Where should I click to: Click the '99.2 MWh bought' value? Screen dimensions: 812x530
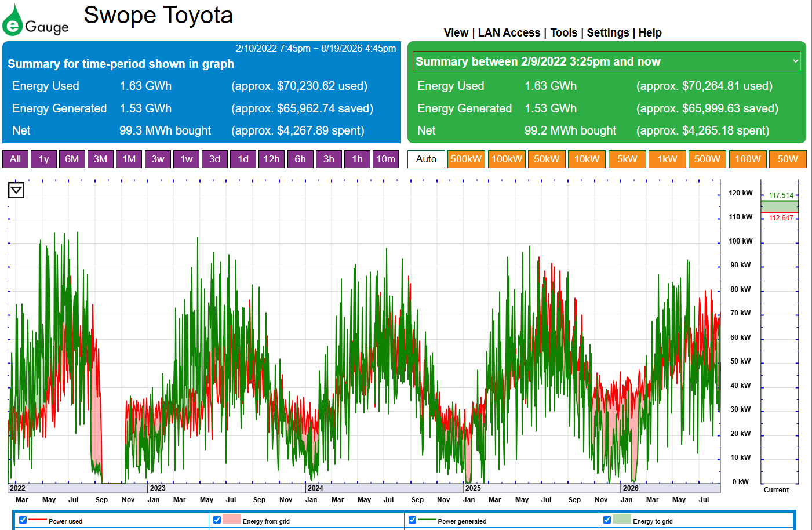[570, 130]
